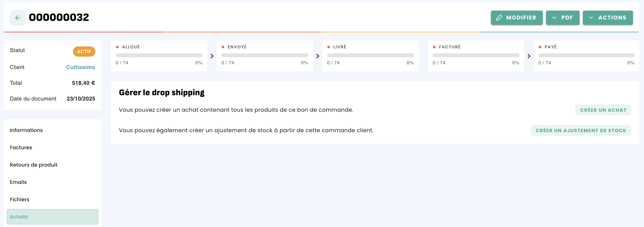Click the Actif status badge
The image size is (644, 227).
(x=84, y=52)
